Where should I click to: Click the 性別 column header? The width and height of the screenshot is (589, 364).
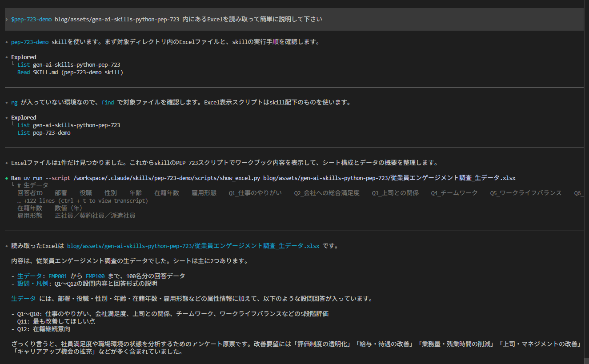pyautogui.click(x=111, y=193)
